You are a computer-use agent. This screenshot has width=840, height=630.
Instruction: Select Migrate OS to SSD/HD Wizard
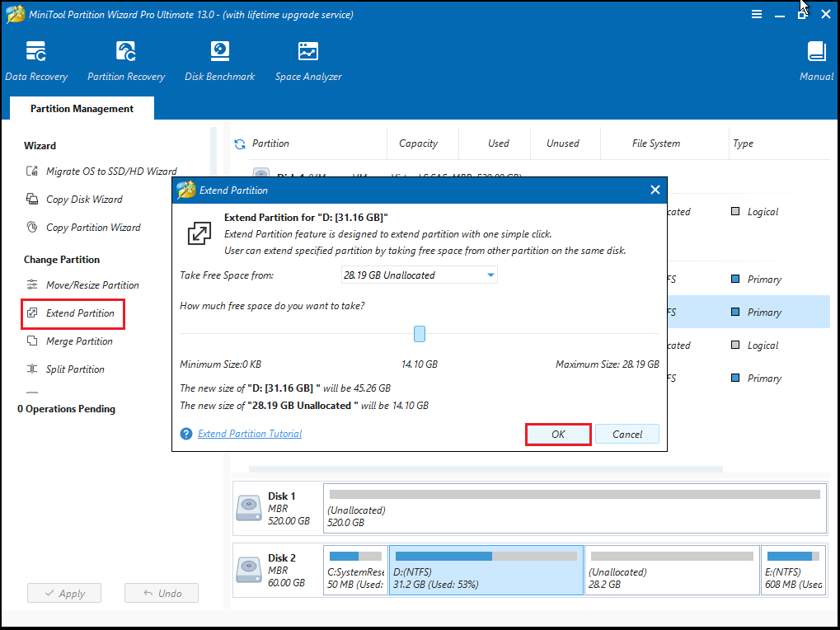(110, 172)
